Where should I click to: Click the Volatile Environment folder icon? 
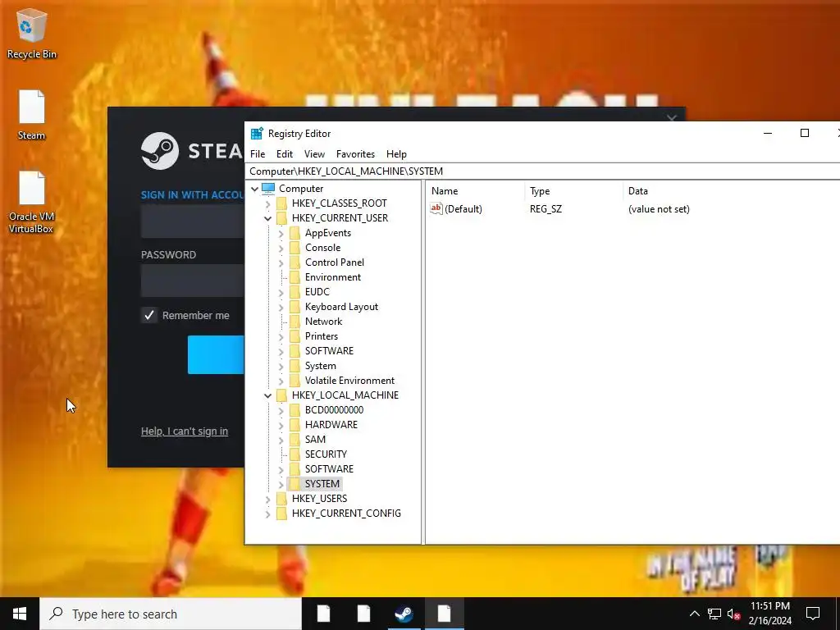[x=294, y=381]
